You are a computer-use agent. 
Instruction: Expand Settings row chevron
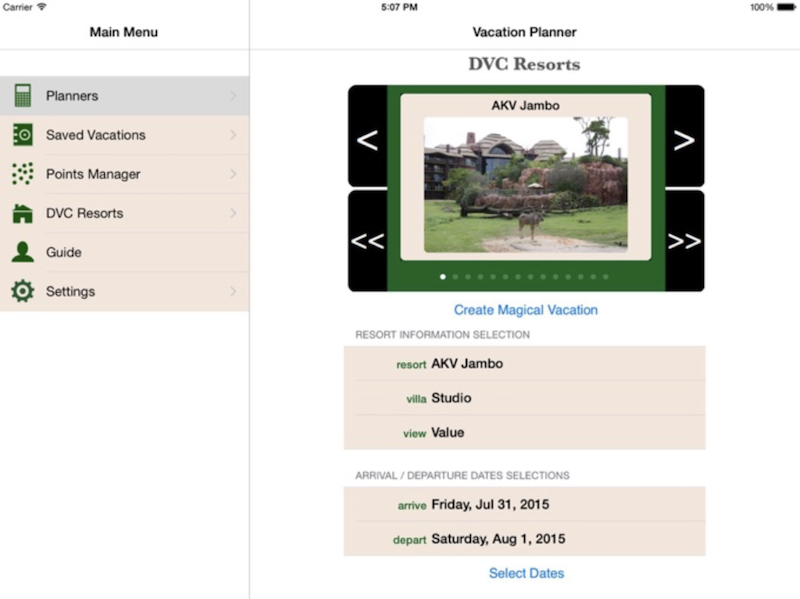[x=233, y=291]
